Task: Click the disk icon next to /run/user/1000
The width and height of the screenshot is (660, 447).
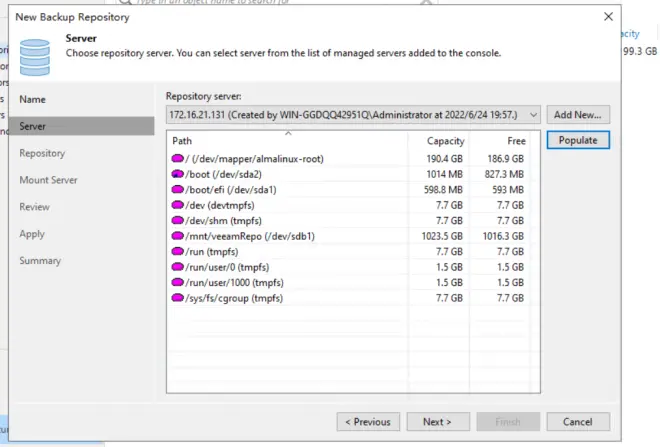Action: point(178,282)
